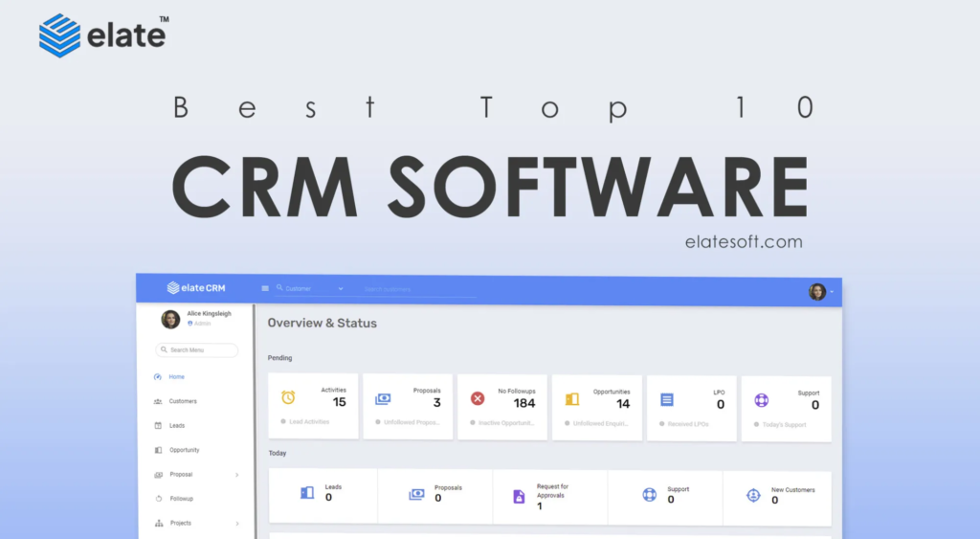The width and height of the screenshot is (980, 539).
Task: Click the Search customers input field
Action: (x=420, y=289)
